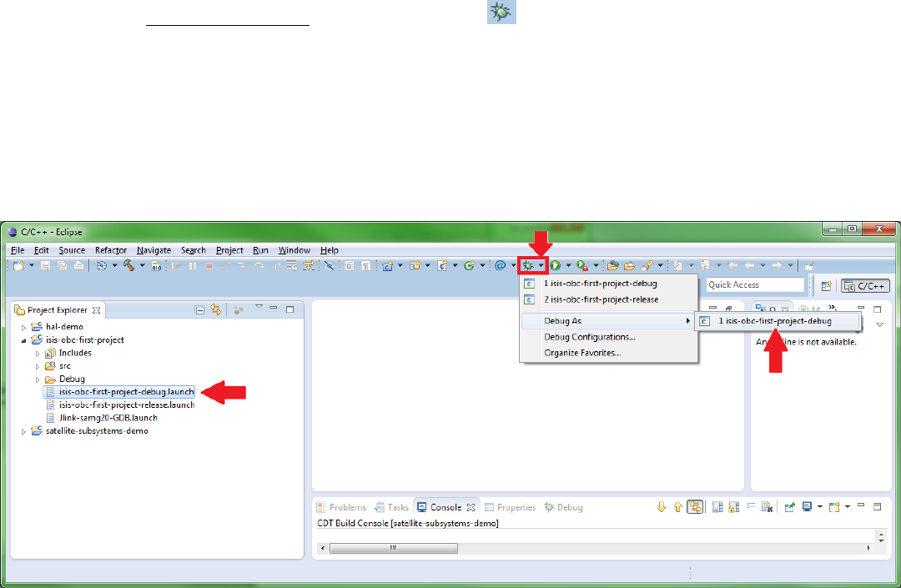901x588 pixels.
Task: Expand the hal-demo project
Action: click(x=23, y=327)
